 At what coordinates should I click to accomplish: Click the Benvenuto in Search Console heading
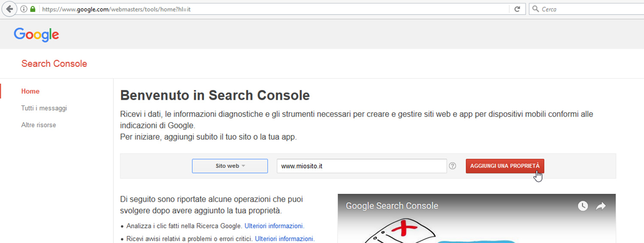click(215, 95)
